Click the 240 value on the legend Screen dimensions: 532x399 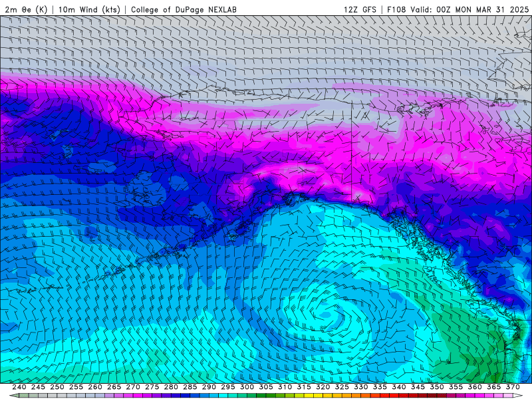pos(19,387)
